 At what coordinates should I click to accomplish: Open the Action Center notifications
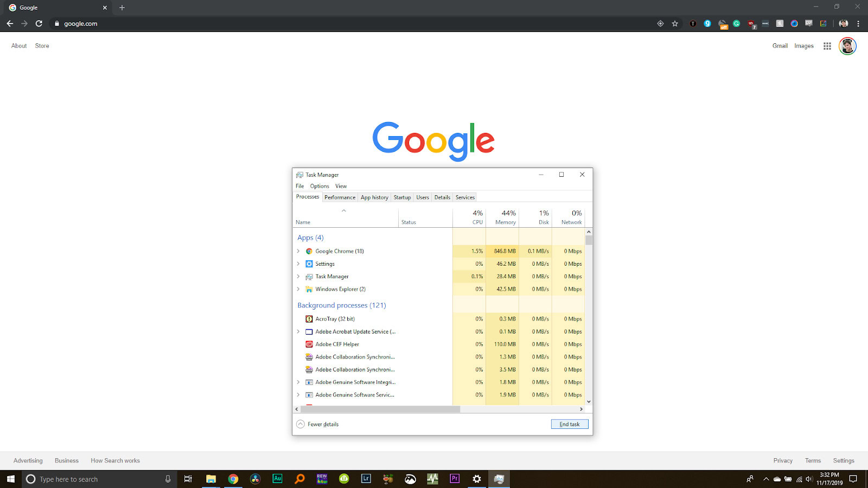coord(853,479)
